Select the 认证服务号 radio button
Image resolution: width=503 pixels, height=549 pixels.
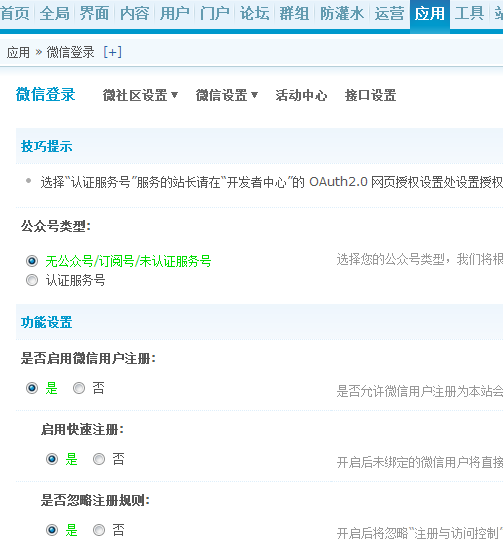pos(32,280)
